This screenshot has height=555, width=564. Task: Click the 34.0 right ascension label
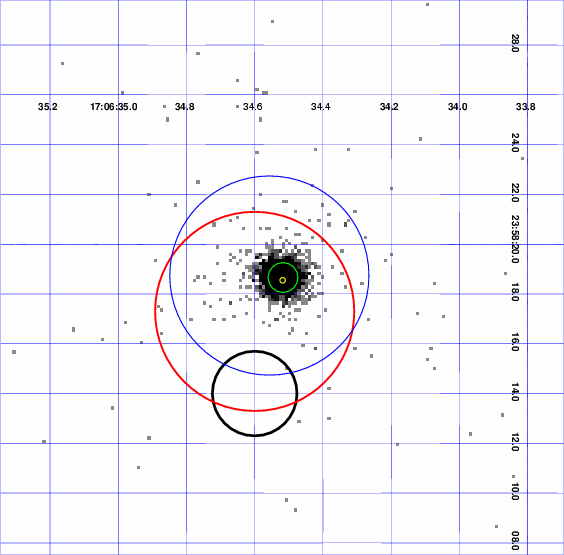[458, 107]
